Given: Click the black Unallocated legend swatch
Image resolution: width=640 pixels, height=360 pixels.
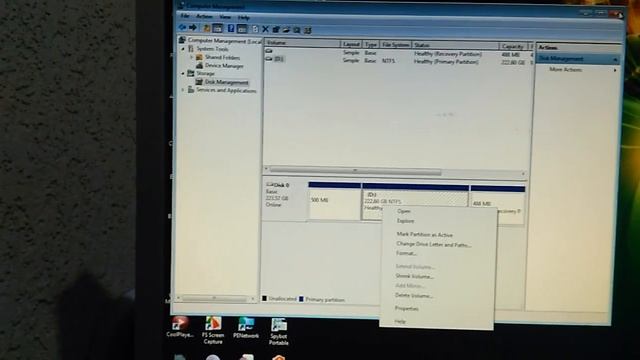Looking at the screenshot, I should [264, 299].
